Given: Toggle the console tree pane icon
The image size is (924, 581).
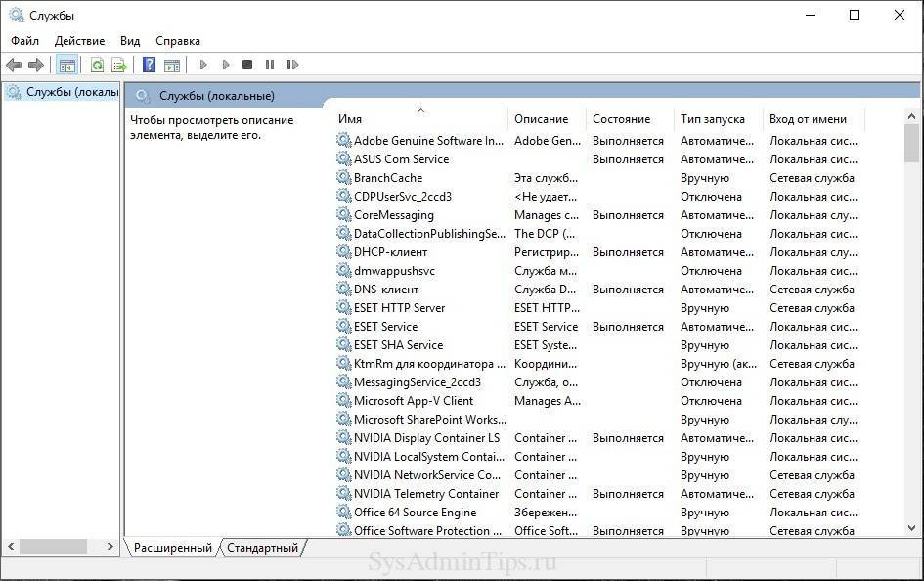Looking at the screenshot, I should click(x=67, y=66).
